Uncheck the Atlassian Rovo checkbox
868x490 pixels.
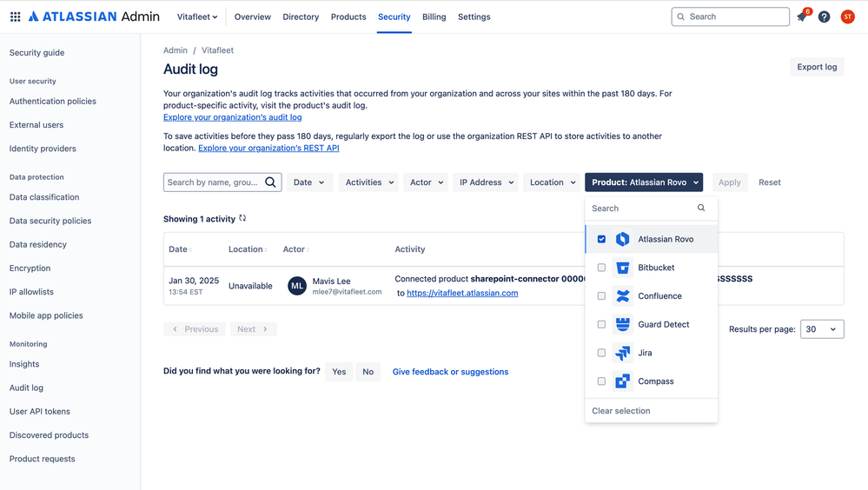(601, 239)
